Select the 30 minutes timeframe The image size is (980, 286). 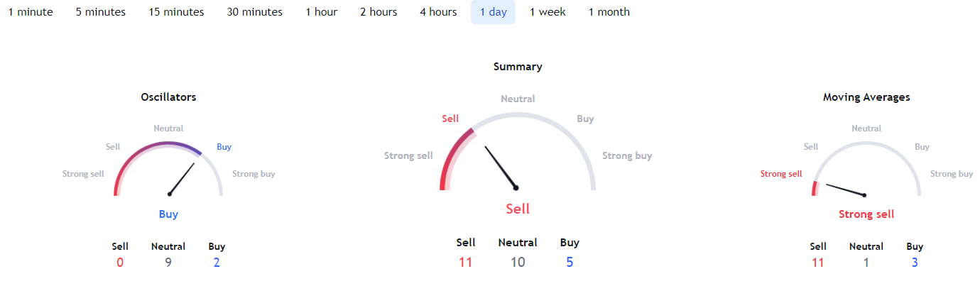click(x=255, y=12)
